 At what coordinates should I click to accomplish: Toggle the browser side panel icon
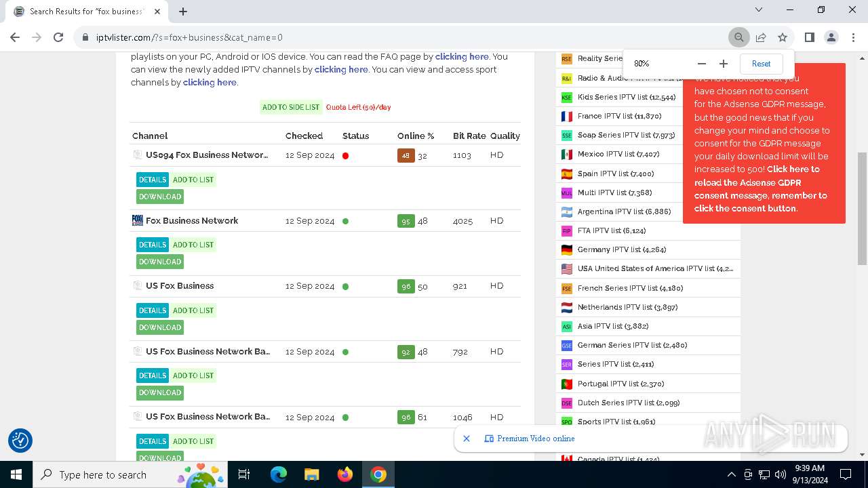click(809, 37)
